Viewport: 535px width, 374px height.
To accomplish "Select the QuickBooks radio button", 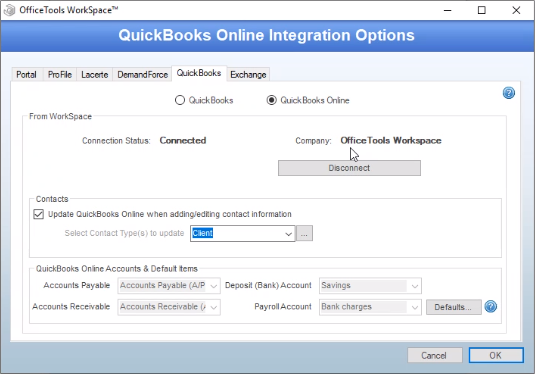I will pos(180,100).
